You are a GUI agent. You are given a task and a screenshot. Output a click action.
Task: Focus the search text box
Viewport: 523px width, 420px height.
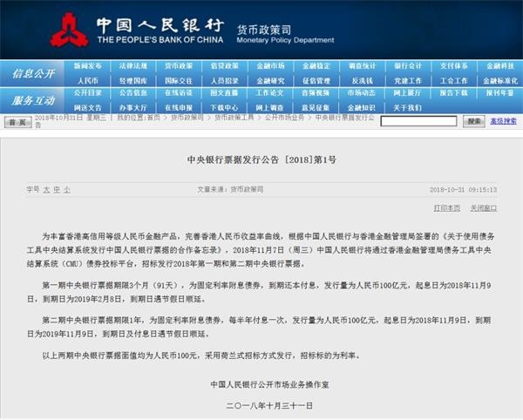tap(419, 121)
